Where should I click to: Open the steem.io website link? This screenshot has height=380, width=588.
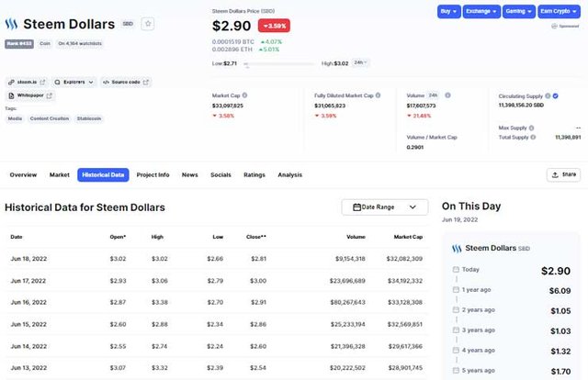pyautogui.click(x=27, y=82)
